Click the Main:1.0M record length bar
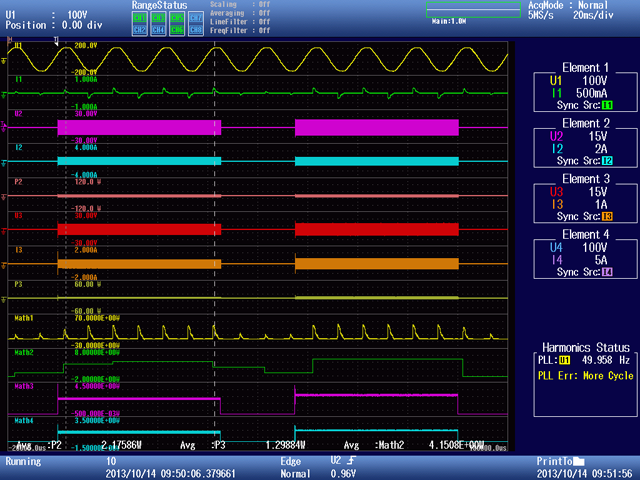The image size is (640, 480). pyautogui.click(x=473, y=10)
